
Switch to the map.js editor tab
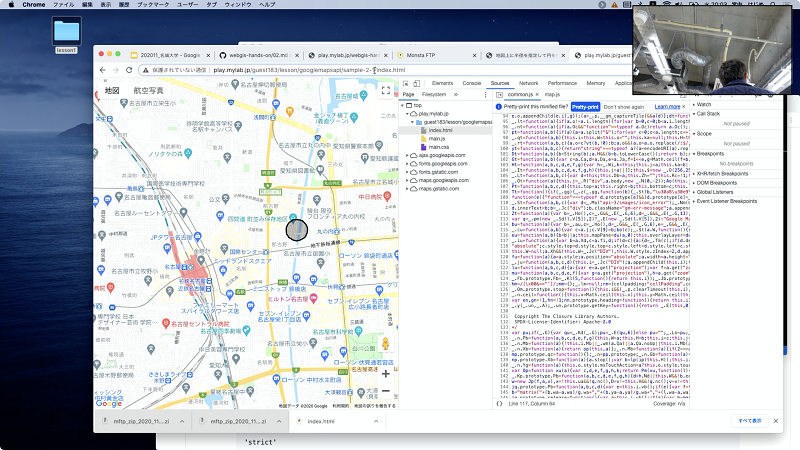point(552,94)
